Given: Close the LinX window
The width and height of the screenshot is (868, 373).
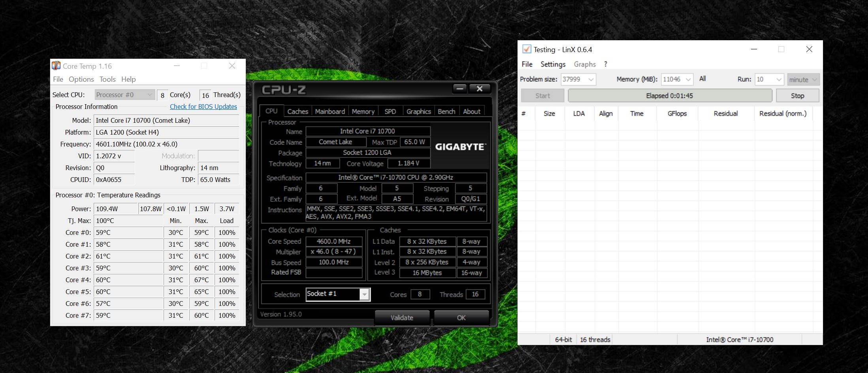Looking at the screenshot, I should pyautogui.click(x=809, y=49).
